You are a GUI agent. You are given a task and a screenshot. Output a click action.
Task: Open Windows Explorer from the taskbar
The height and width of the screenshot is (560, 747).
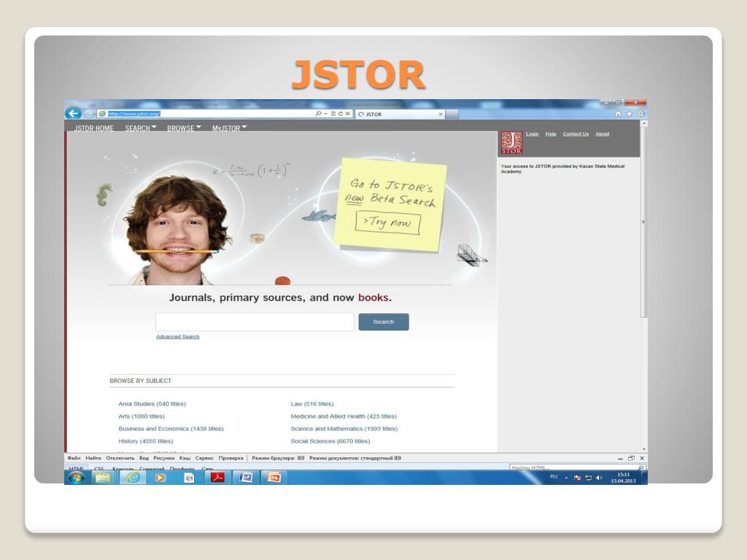[x=102, y=478]
